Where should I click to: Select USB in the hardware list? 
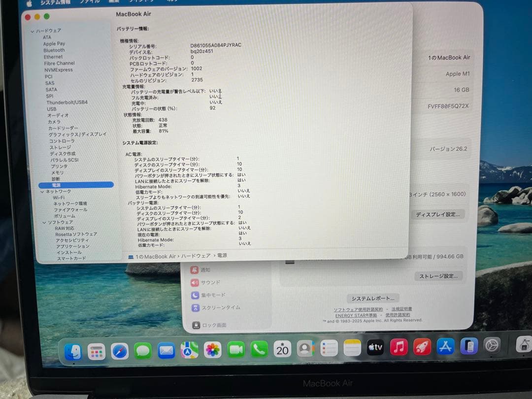coord(52,109)
